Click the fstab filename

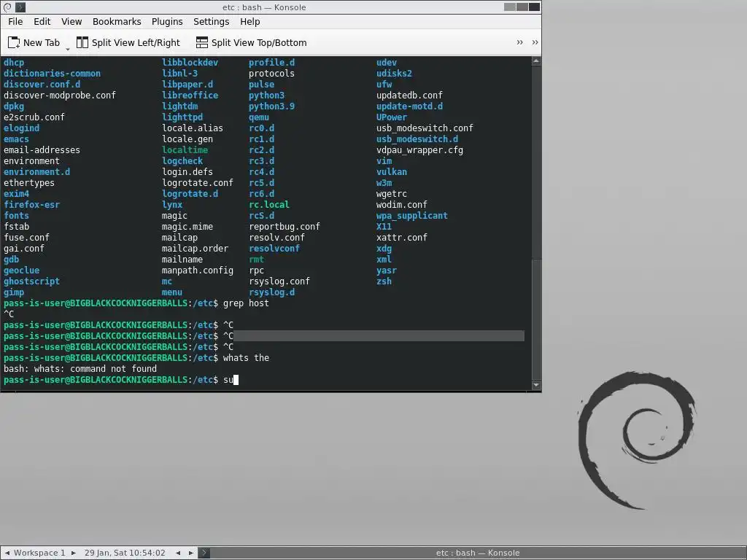pyautogui.click(x=16, y=227)
